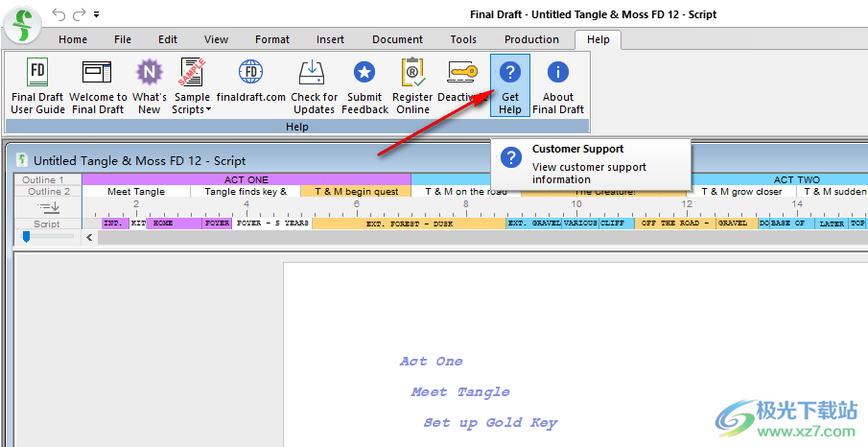Select the LATER scene block

coord(832,223)
